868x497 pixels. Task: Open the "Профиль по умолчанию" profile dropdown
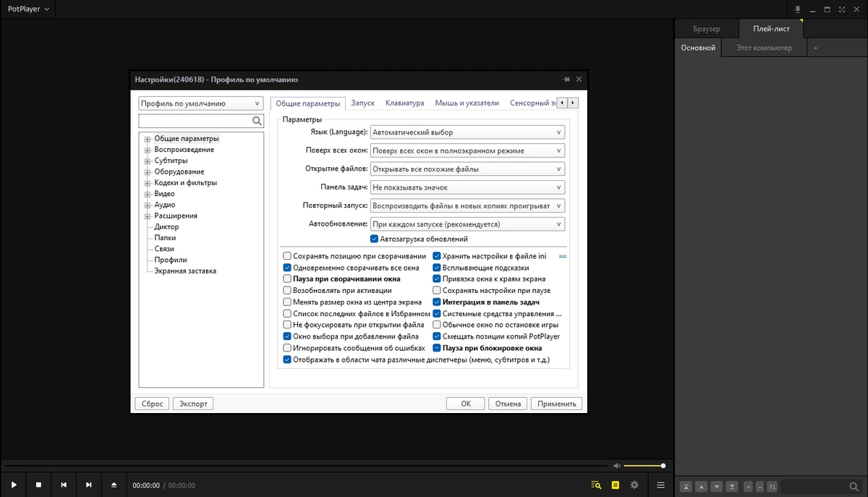click(201, 103)
